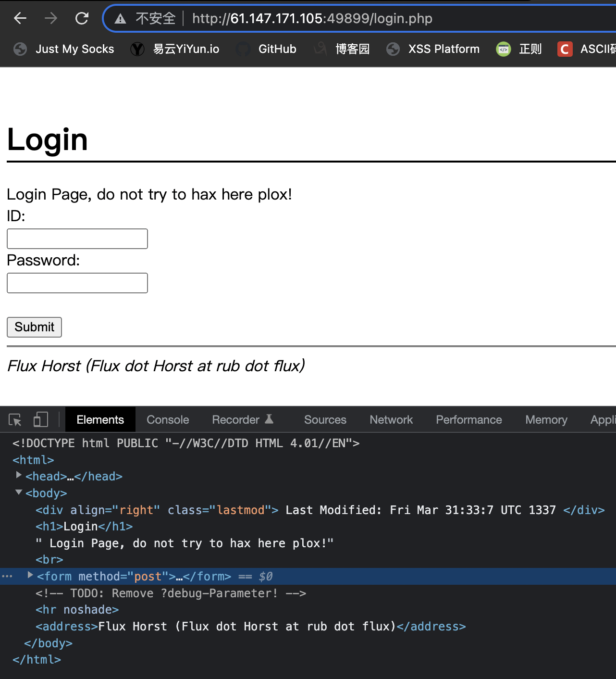Expand the form method post node
This screenshot has height=679, width=616.
pyautogui.click(x=30, y=576)
